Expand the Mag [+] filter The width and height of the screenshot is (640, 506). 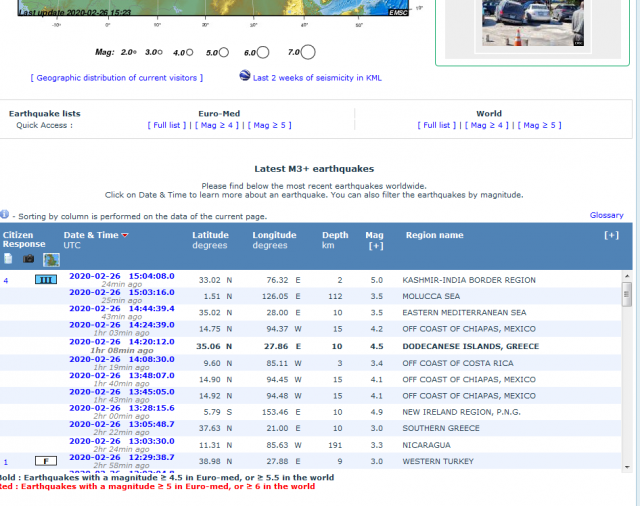point(375,245)
